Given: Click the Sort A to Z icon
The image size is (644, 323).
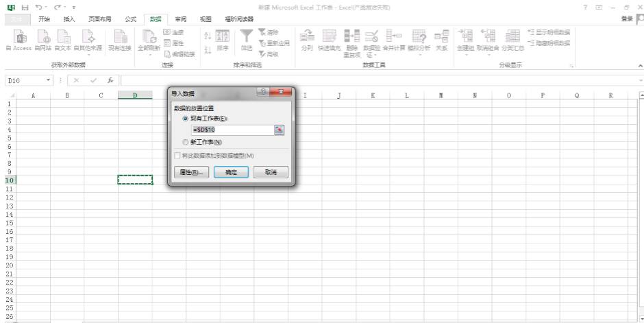Looking at the screenshot, I should pyautogui.click(x=208, y=36).
